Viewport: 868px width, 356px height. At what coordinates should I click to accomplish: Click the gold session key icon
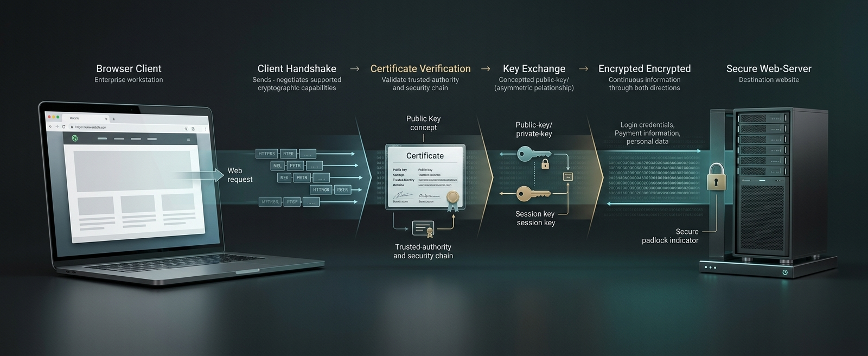click(534, 194)
